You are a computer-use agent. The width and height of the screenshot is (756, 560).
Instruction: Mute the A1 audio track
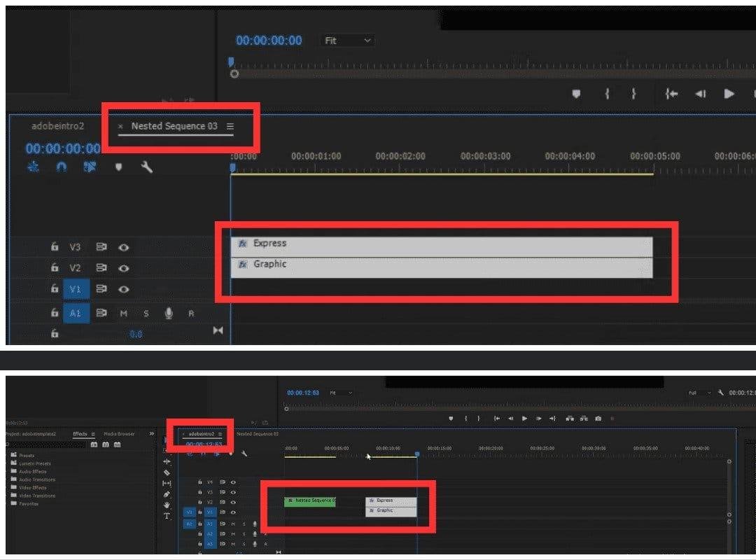coord(124,313)
